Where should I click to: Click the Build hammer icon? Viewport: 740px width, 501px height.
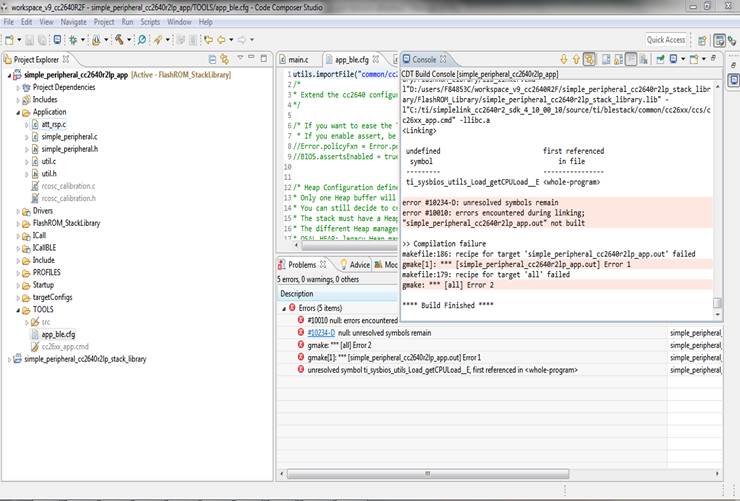click(119, 40)
